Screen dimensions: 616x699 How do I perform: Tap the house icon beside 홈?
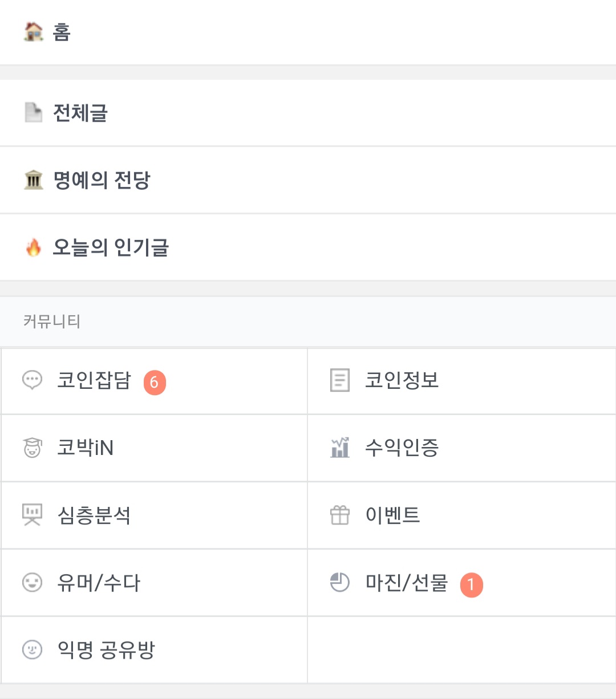(34, 32)
